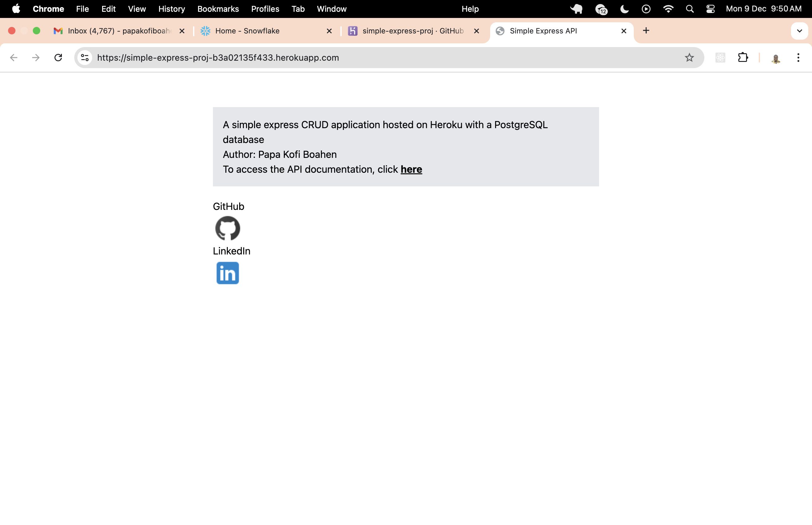Reload the page
The image size is (812, 525).
tap(58, 58)
